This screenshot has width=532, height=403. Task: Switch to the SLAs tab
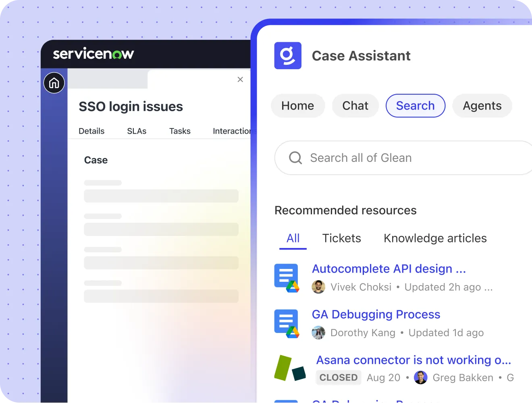(137, 131)
